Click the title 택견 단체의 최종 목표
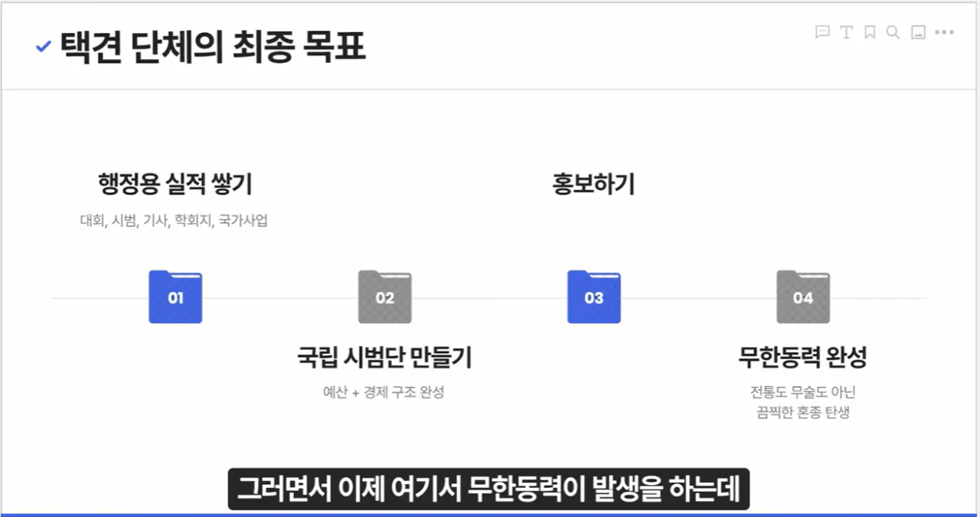This screenshot has width=980, height=517. (213, 47)
